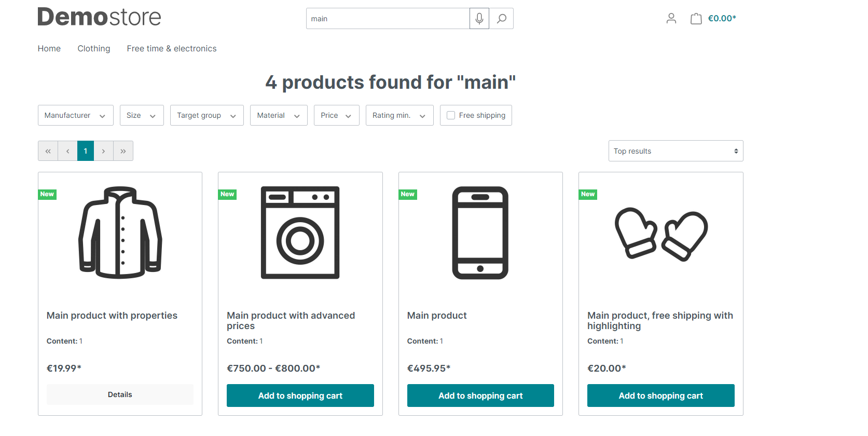Open the Top results sorting dropdown
The image size is (868, 436).
[675, 151]
